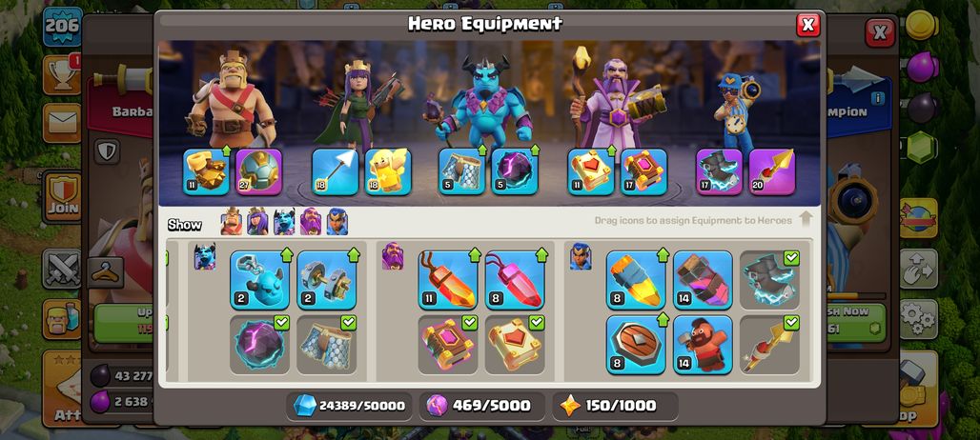Choose the level 8 Royal Champion shield

636,345
